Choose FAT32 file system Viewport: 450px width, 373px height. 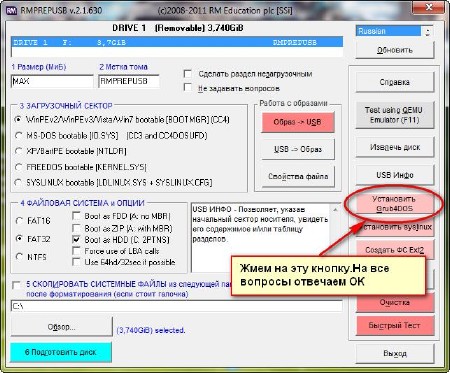point(20,239)
